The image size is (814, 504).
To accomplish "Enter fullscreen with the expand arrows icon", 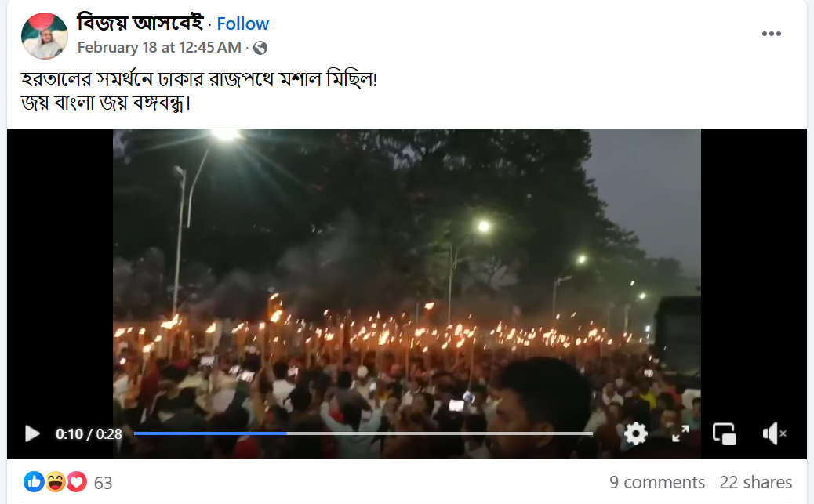I will pyautogui.click(x=681, y=433).
